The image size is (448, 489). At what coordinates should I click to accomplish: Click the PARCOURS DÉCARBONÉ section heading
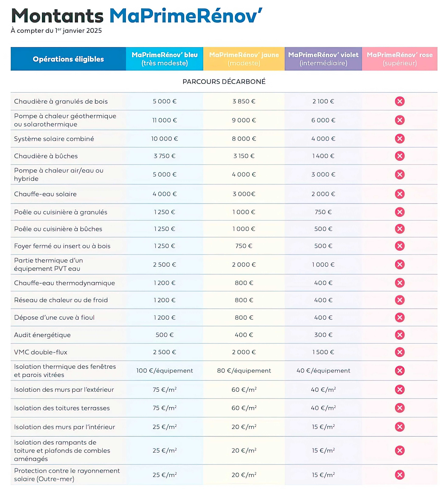(x=224, y=82)
